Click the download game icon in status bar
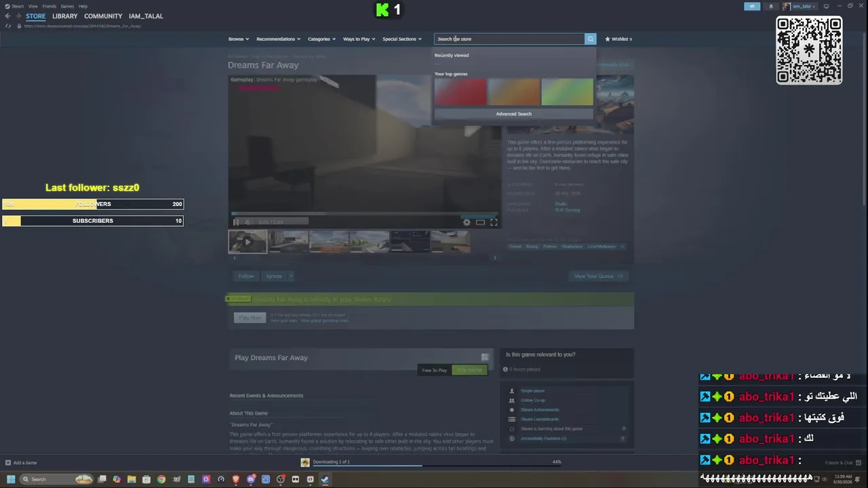Viewport: 868px width, 488px height. [305, 462]
